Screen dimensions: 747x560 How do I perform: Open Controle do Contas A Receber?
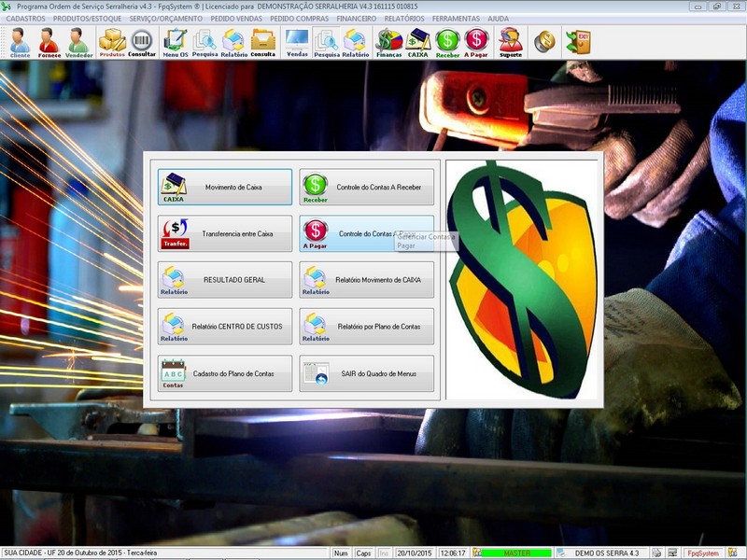pos(366,187)
